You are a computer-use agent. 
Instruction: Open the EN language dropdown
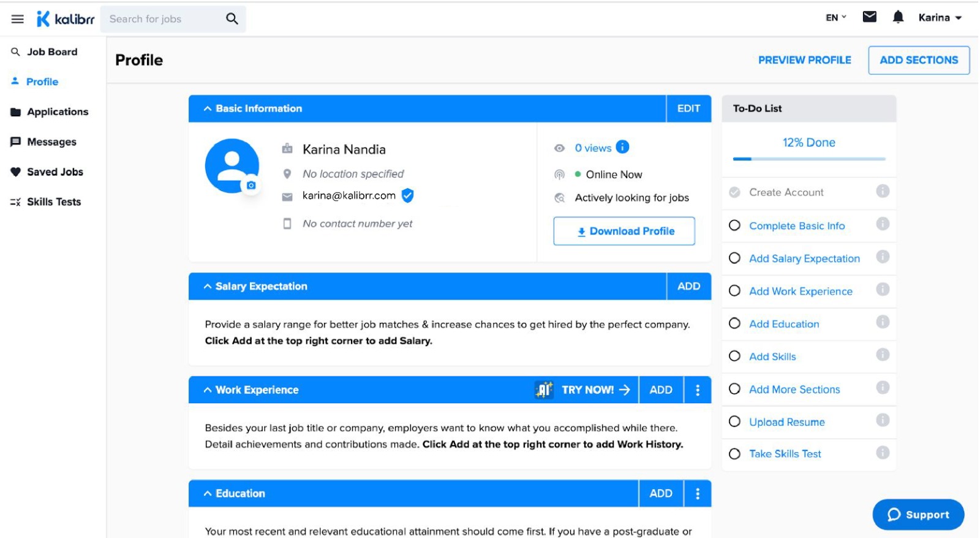[x=835, y=18]
